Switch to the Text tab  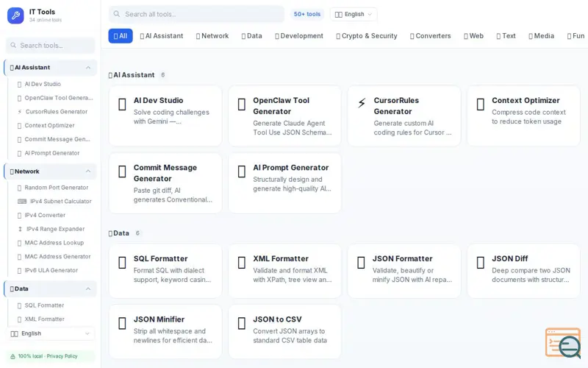point(506,36)
